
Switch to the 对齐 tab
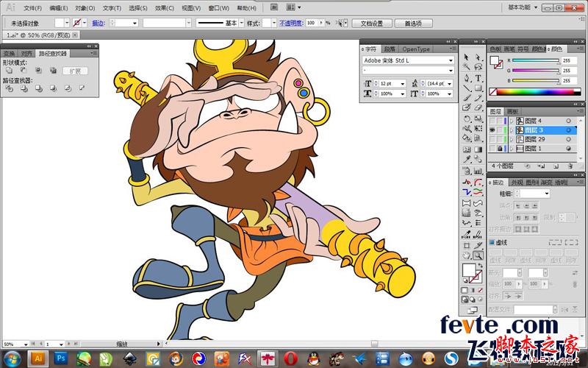26,54
